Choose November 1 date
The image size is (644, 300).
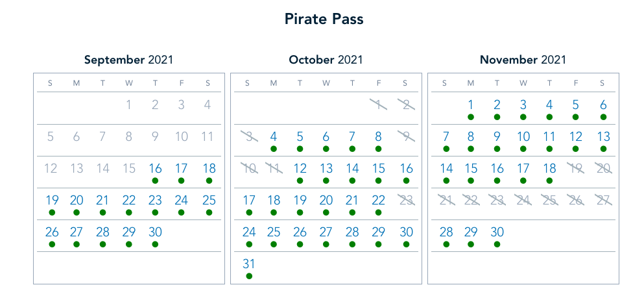471,105
